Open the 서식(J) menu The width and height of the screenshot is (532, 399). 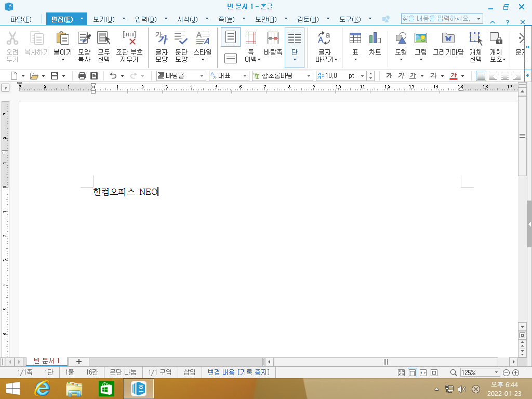(x=188, y=19)
